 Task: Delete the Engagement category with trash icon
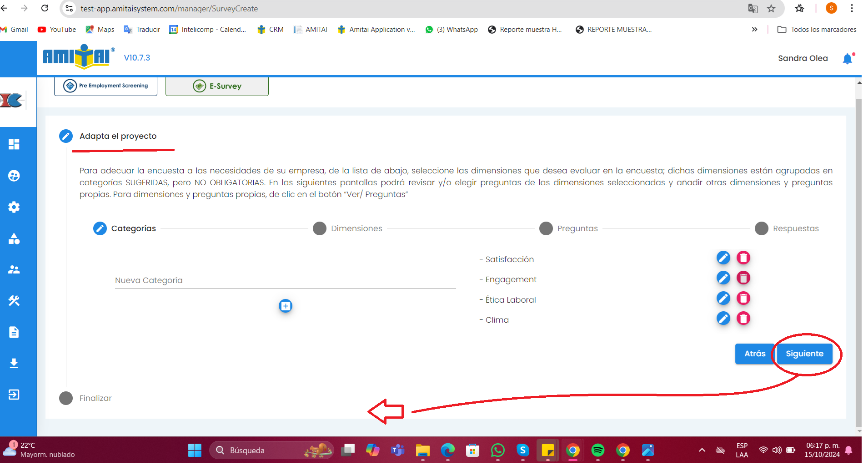tap(743, 278)
